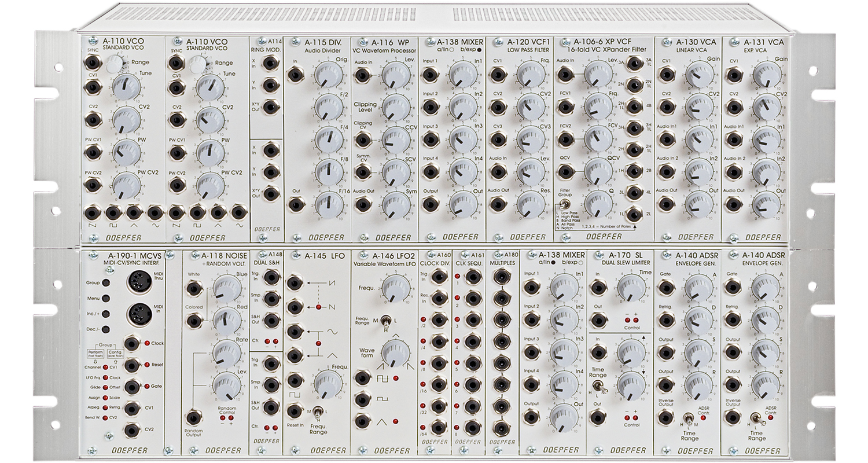Click the /64 output jack on A160 Clock Div
This screenshot has width=868, height=463.
(x=439, y=428)
